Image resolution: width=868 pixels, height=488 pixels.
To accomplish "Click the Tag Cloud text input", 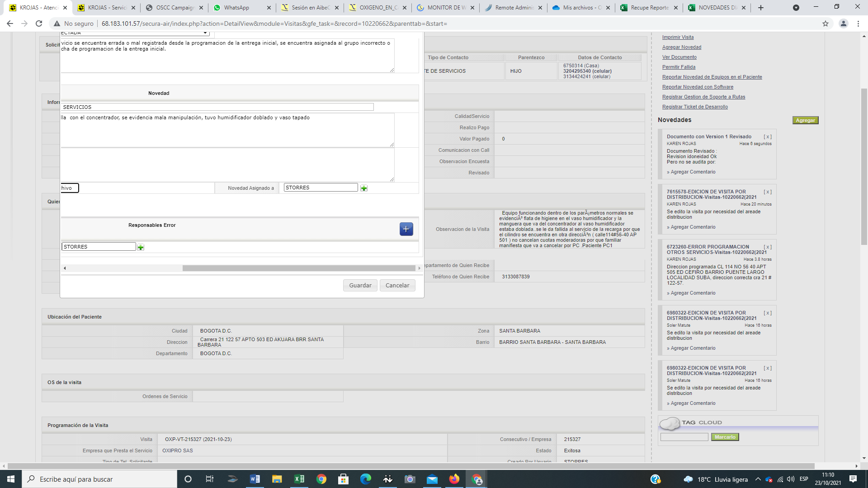I will 684,437.
